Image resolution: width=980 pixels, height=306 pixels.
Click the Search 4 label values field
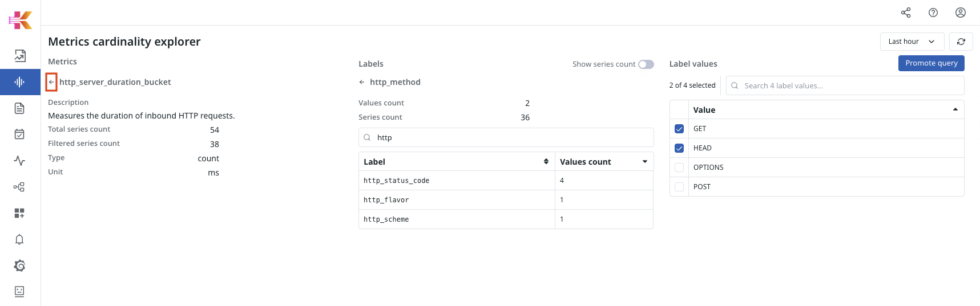(x=850, y=85)
